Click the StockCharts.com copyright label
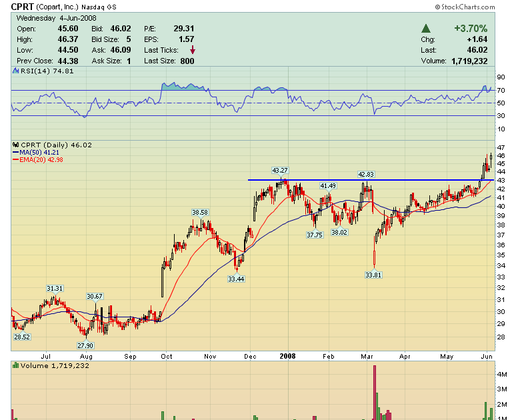This screenshot has width=520, height=420. 465,7
